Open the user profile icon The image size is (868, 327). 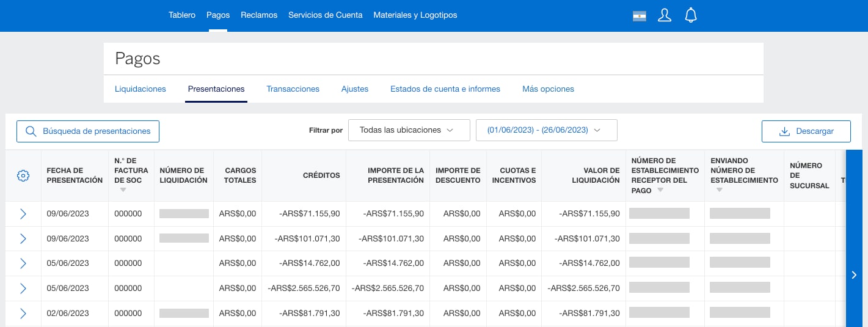point(665,16)
